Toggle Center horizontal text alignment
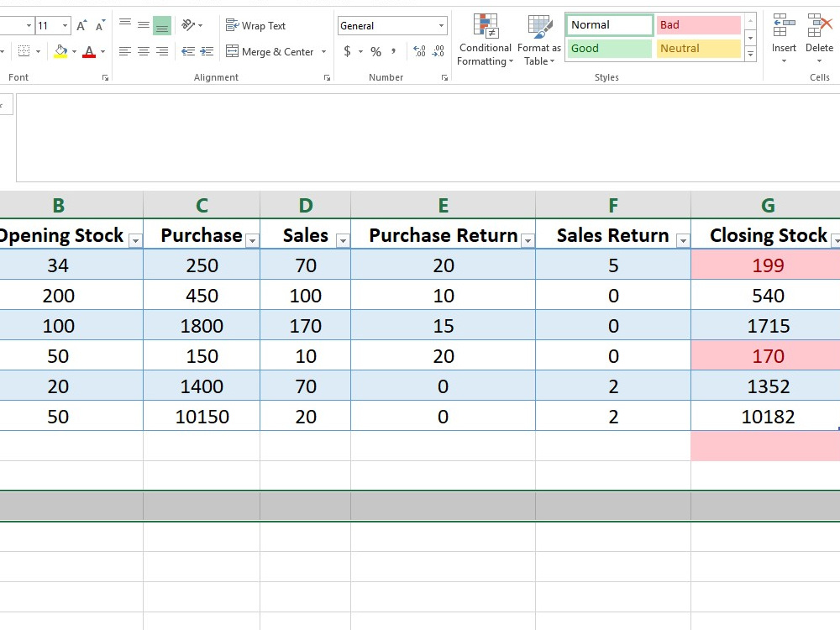840x630 pixels. pyautogui.click(x=144, y=51)
